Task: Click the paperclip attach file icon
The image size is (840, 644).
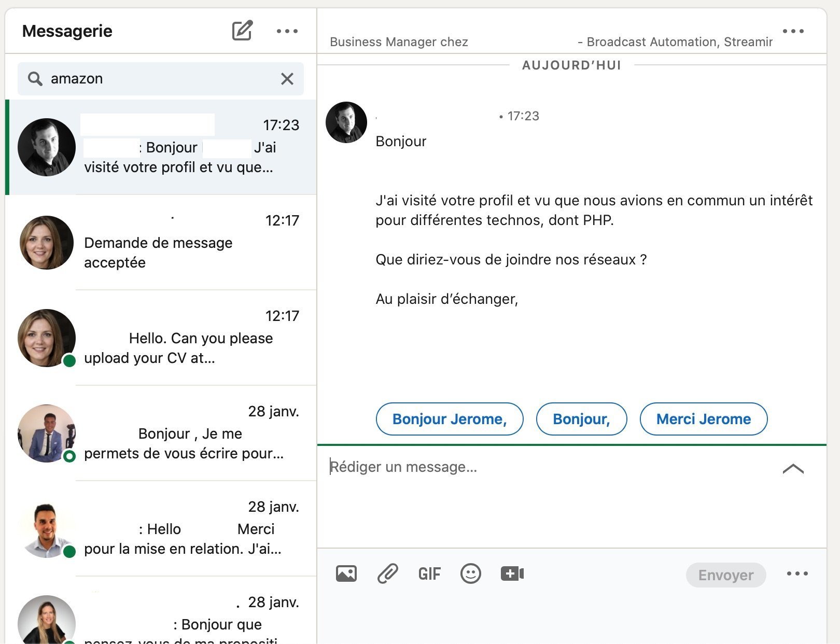Action: (x=387, y=573)
